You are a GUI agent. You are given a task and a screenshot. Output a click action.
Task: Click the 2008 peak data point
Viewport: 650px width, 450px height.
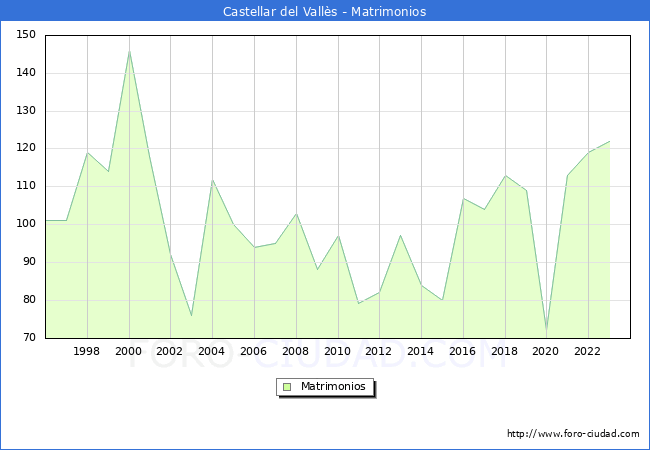pyautogui.click(x=296, y=214)
